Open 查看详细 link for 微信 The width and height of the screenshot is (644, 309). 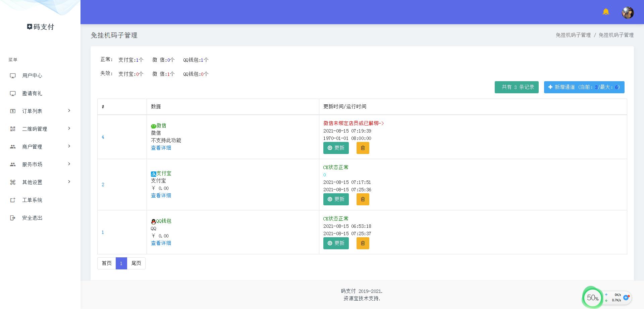pos(161,148)
